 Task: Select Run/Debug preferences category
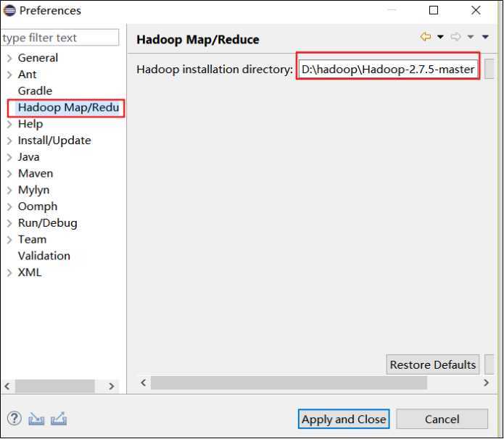click(x=48, y=223)
